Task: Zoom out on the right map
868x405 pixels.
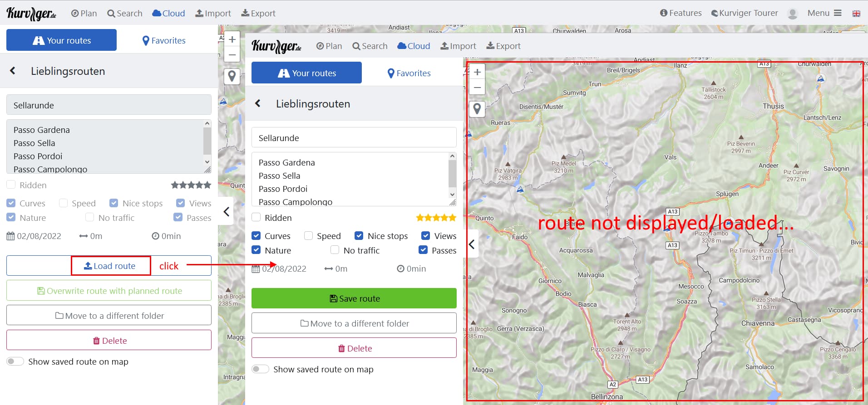Action: coord(477,88)
